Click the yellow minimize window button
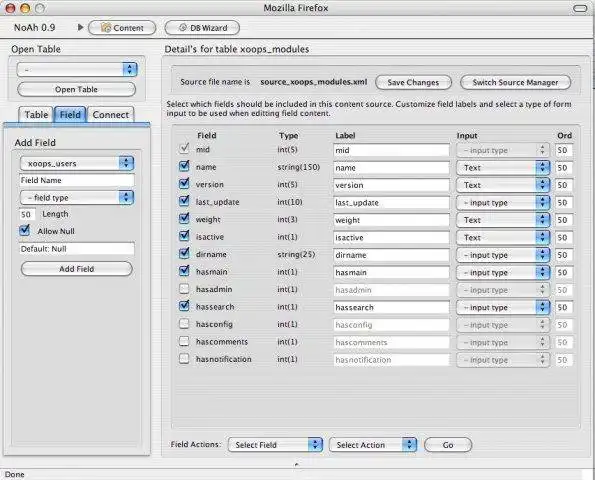 click(25, 8)
